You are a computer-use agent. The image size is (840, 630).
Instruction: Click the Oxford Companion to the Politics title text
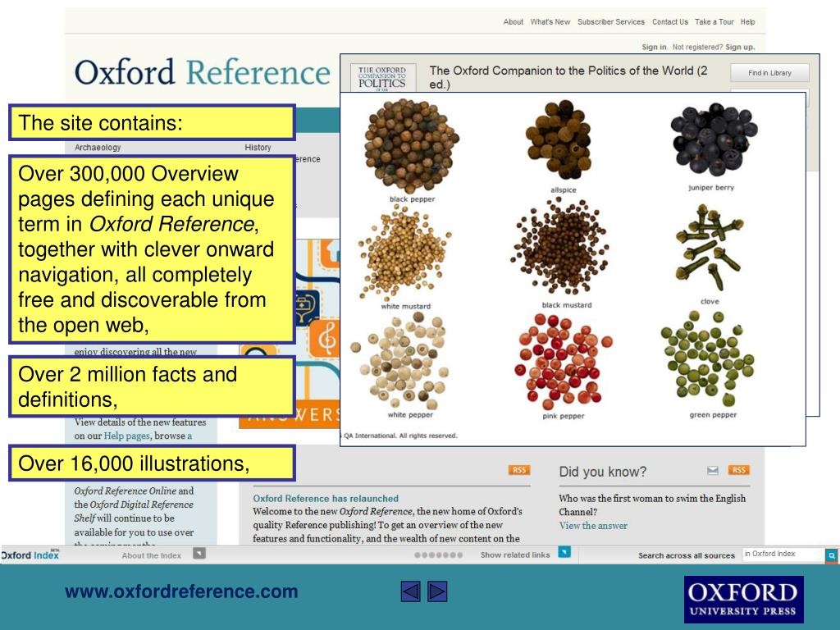click(x=568, y=77)
